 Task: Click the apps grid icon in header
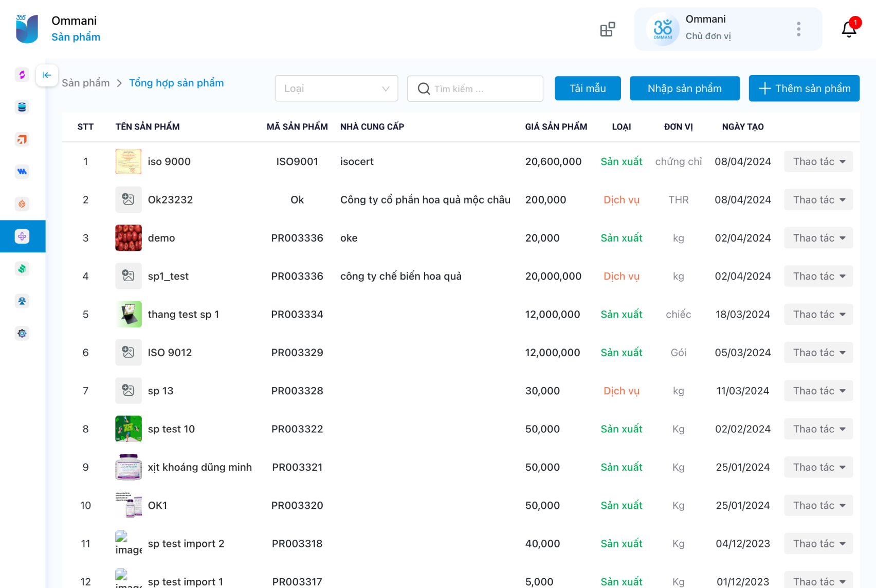click(607, 29)
